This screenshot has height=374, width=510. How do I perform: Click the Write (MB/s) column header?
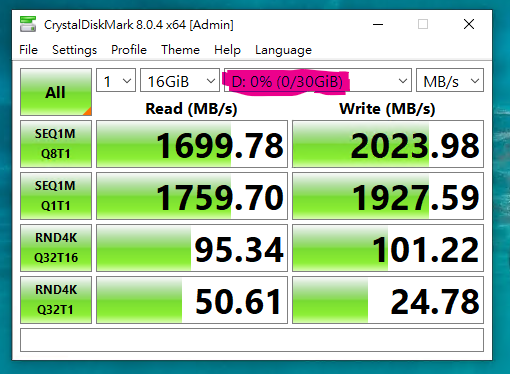click(387, 109)
